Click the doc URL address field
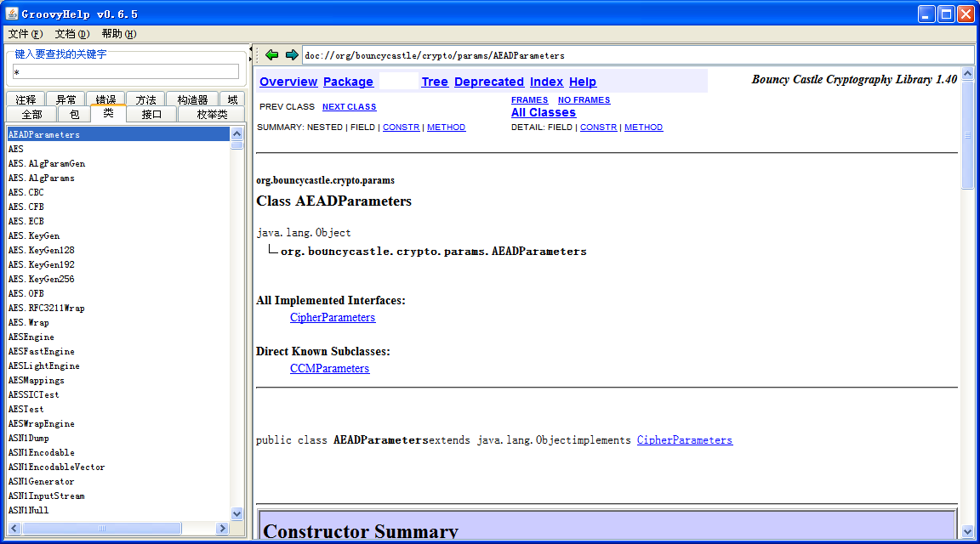Viewport: 980px width, 544px height. pos(637,55)
